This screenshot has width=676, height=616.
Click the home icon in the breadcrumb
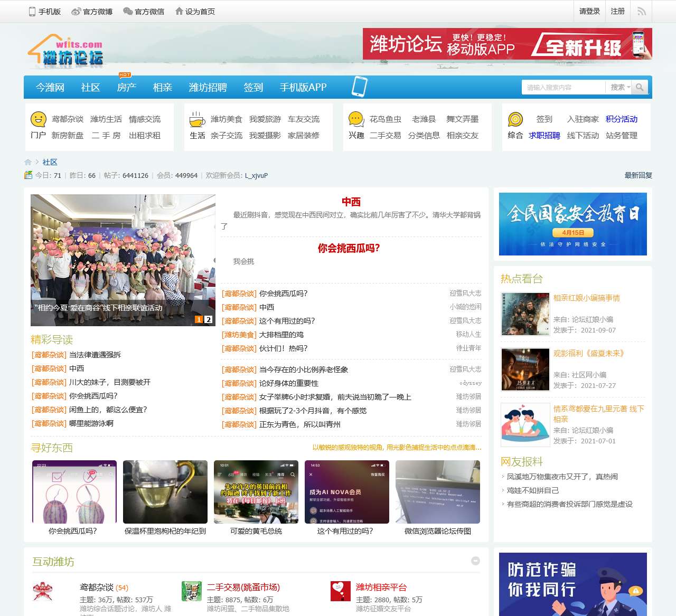click(x=28, y=162)
